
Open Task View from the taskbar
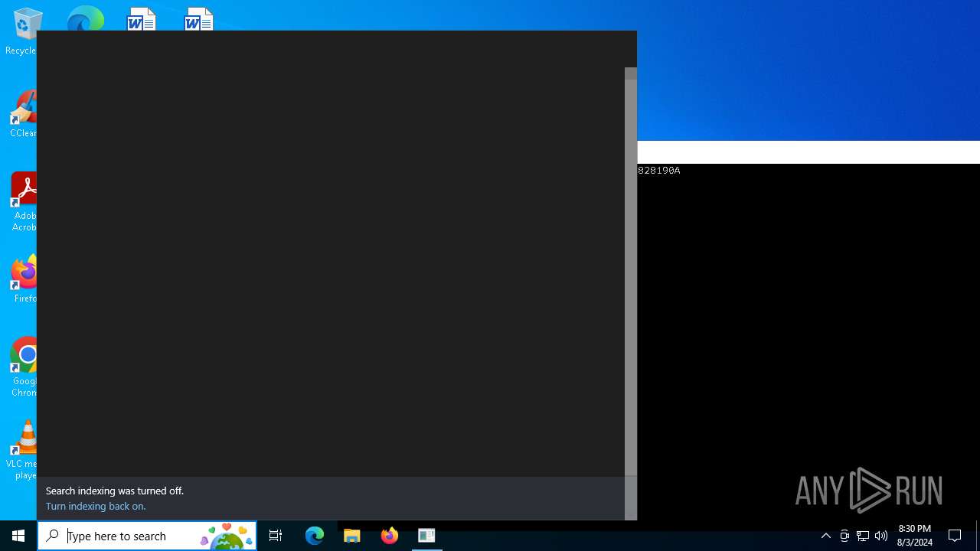pos(276,536)
